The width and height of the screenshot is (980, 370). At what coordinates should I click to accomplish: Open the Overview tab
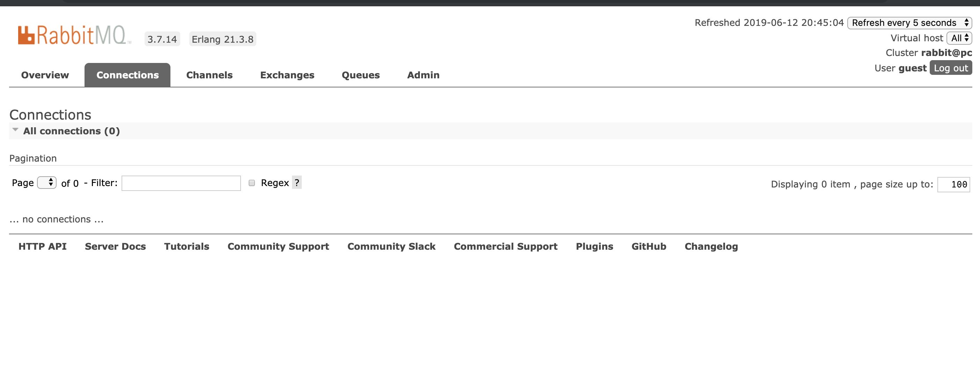pos(45,75)
